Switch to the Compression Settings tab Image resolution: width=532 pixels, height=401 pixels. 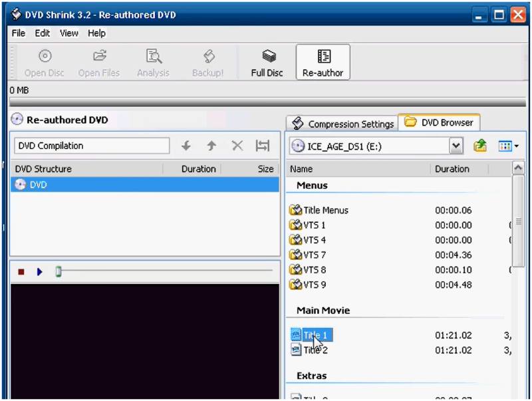pos(342,124)
